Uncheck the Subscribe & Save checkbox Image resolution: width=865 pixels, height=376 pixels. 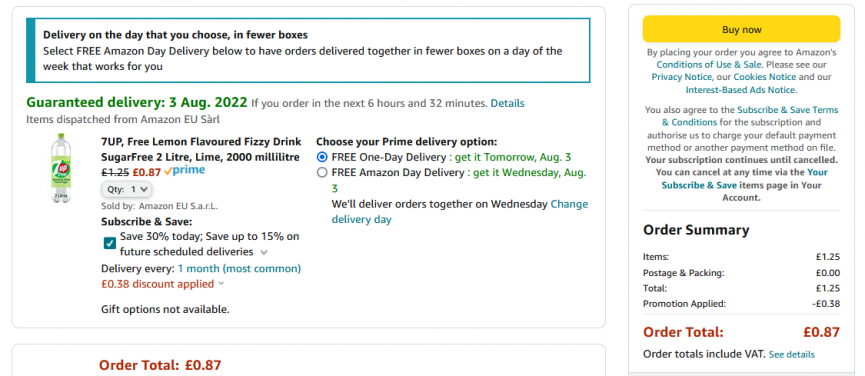109,243
